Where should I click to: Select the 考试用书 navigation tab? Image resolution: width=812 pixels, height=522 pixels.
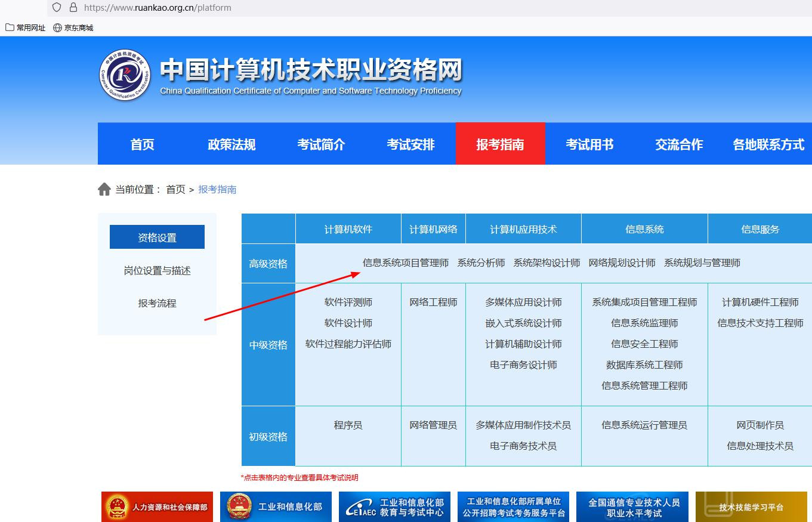point(589,144)
